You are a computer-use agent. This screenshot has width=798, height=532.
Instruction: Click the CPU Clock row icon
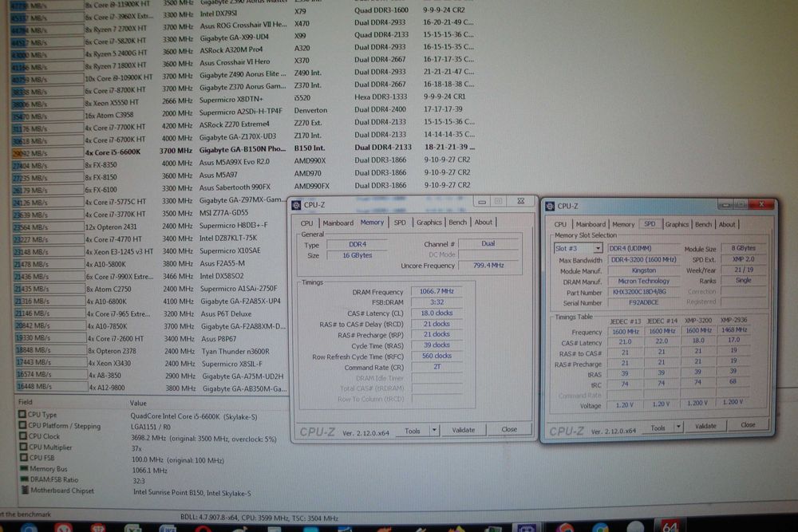pyautogui.click(x=23, y=435)
